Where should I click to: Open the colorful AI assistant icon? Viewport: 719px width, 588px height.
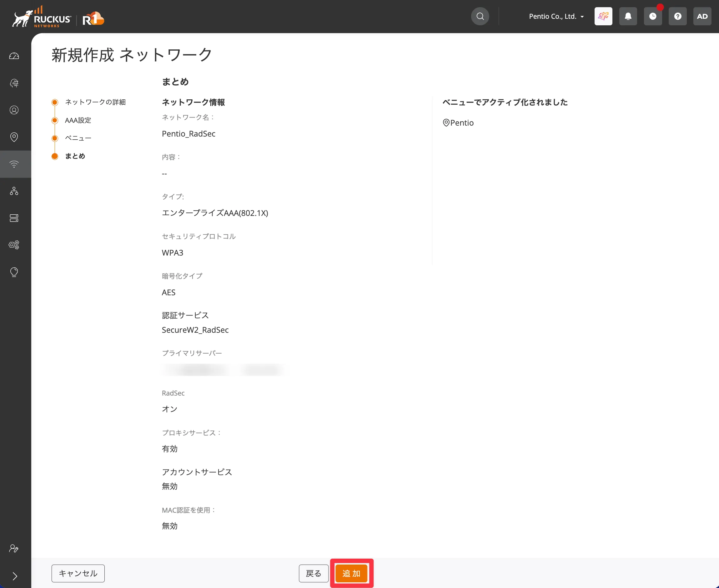(x=603, y=16)
